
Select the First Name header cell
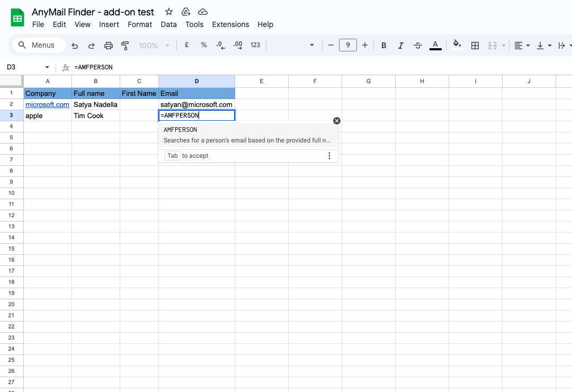point(139,93)
